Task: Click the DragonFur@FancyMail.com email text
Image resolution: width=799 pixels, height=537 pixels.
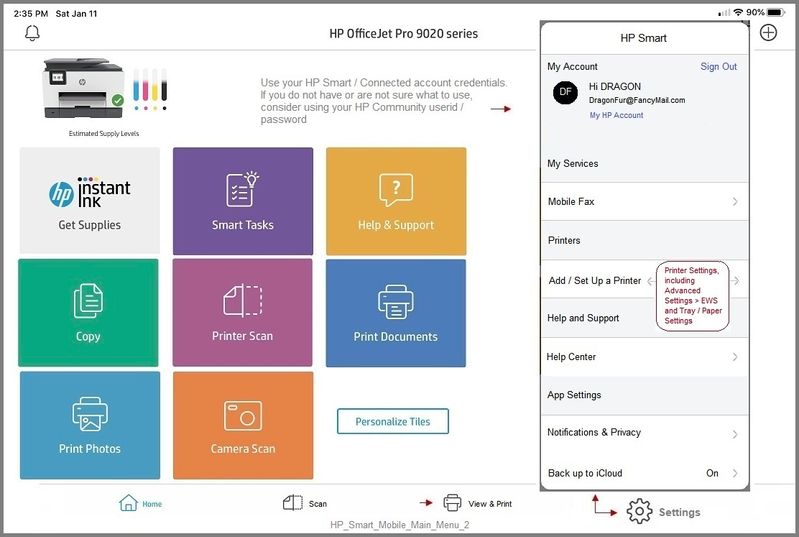Action: 637,100
